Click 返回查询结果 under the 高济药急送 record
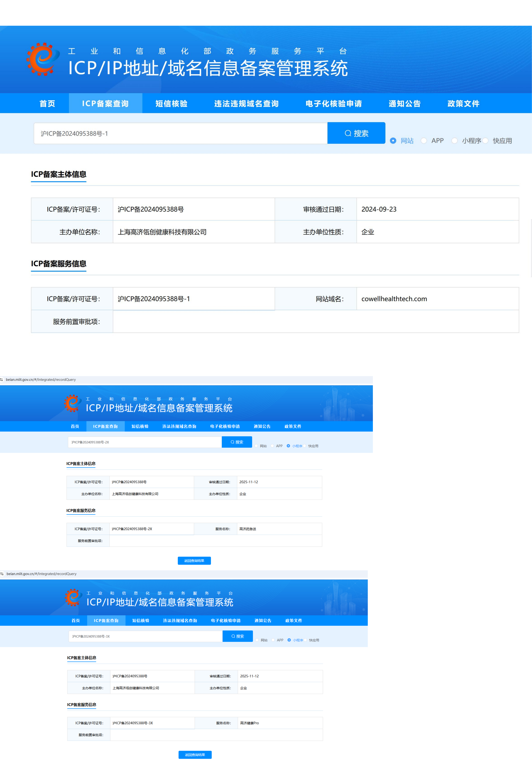This screenshot has height=765, width=532. click(x=194, y=560)
